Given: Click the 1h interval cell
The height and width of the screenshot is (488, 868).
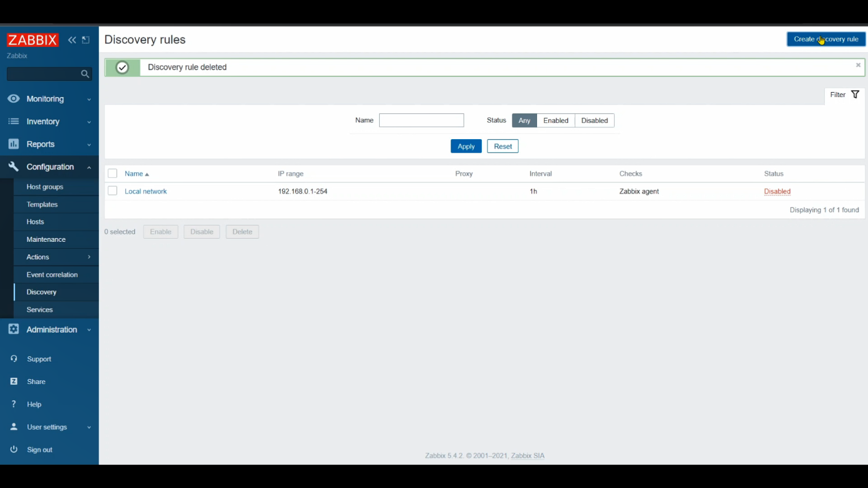Looking at the screenshot, I should pyautogui.click(x=533, y=192).
